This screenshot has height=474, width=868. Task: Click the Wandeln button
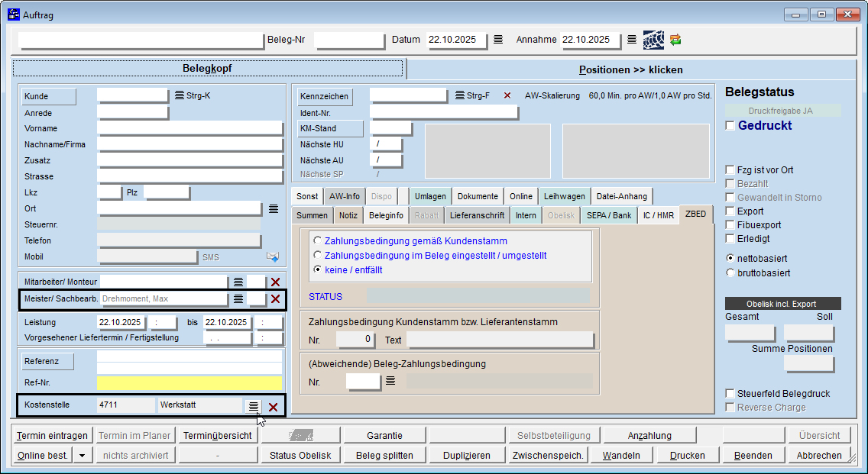(x=621, y=456)
